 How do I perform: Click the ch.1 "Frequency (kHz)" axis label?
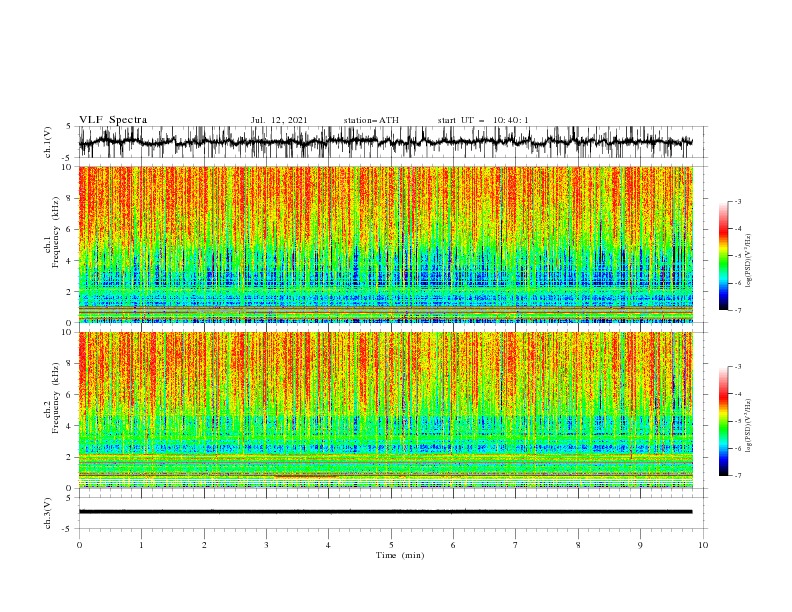pos(56,233)
